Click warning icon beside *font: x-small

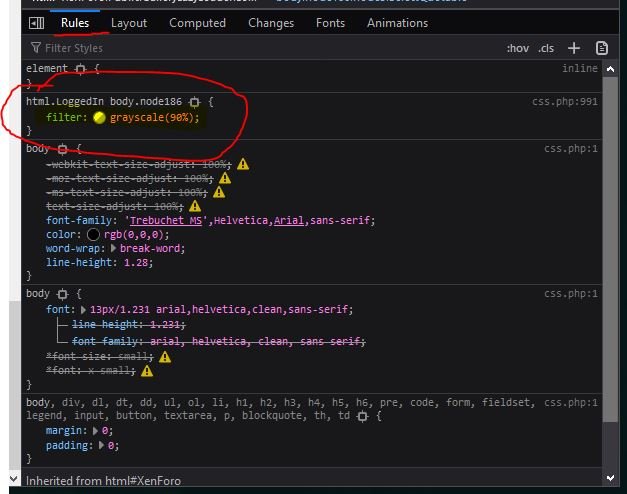tap(147, 371)
